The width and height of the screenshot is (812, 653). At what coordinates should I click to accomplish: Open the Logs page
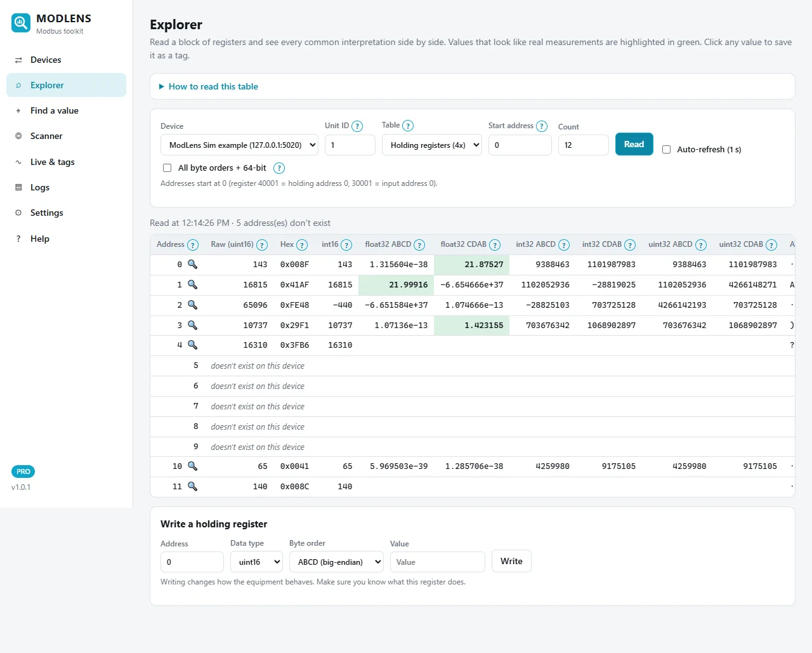[66, 187]
